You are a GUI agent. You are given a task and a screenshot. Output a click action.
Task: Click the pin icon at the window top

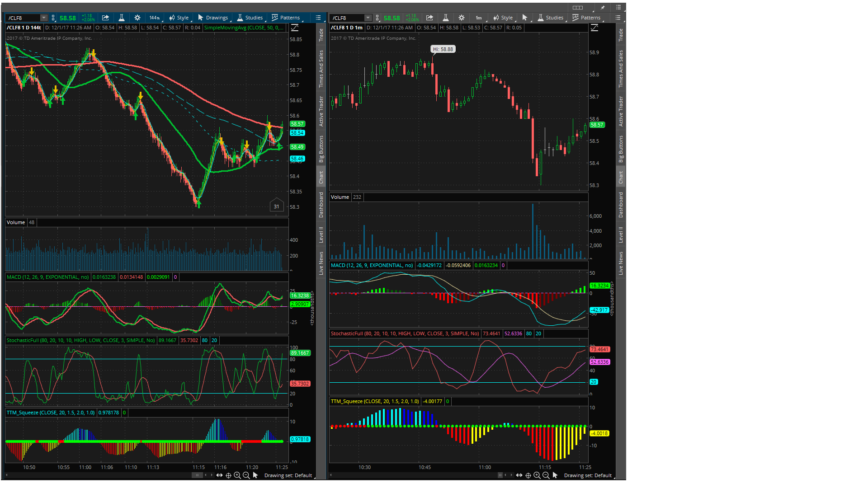coord(603,7)
